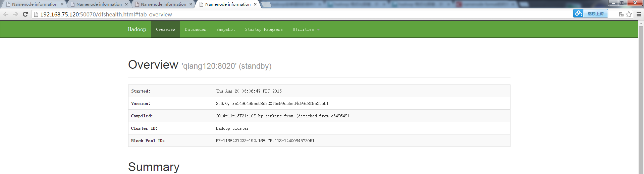
Task: Click the Started timestamp value
Action: 249,91
